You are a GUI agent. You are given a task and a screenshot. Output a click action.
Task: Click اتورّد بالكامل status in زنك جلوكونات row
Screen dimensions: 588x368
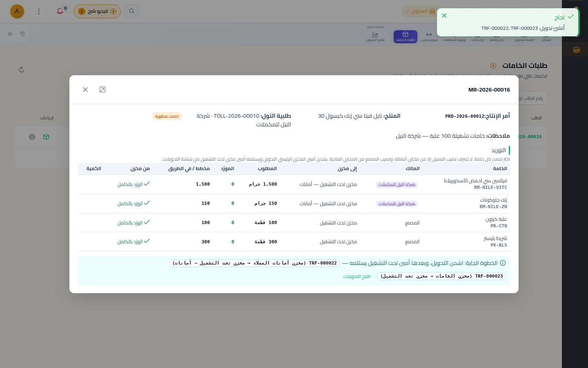(134, 204)
